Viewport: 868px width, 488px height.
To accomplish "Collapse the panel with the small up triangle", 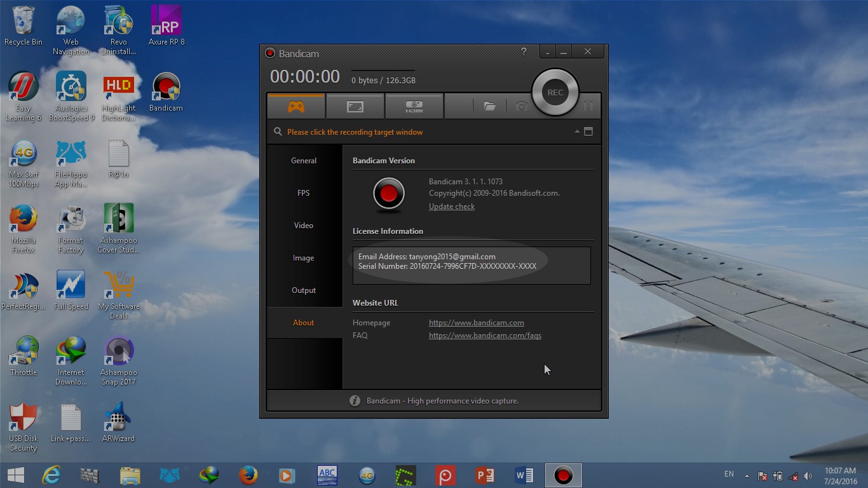I will [x=577, y=132].
